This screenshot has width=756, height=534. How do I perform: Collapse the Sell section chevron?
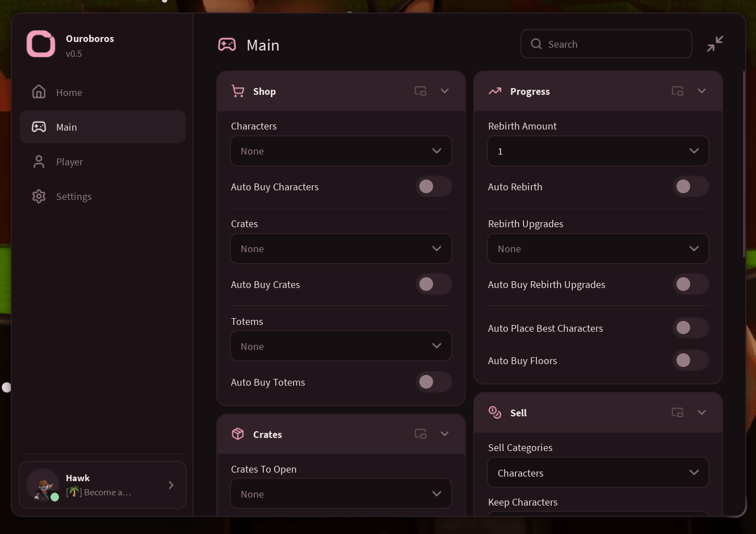[702, 412]
